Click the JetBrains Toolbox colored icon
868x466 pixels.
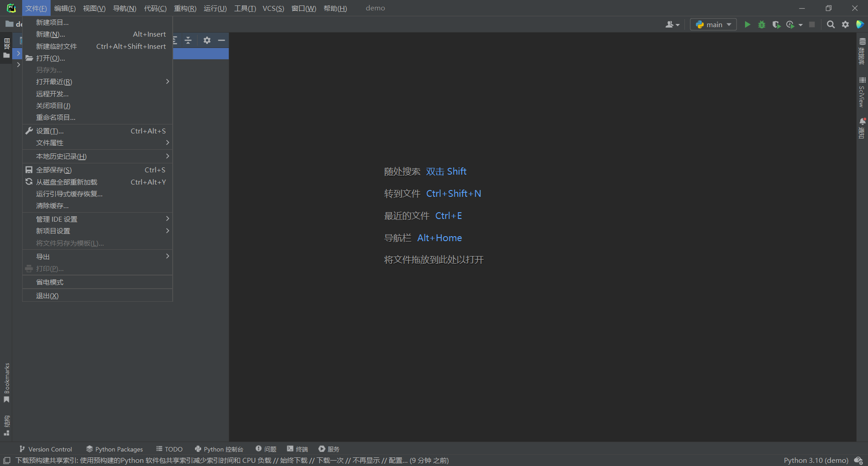[x=860, y=24]
